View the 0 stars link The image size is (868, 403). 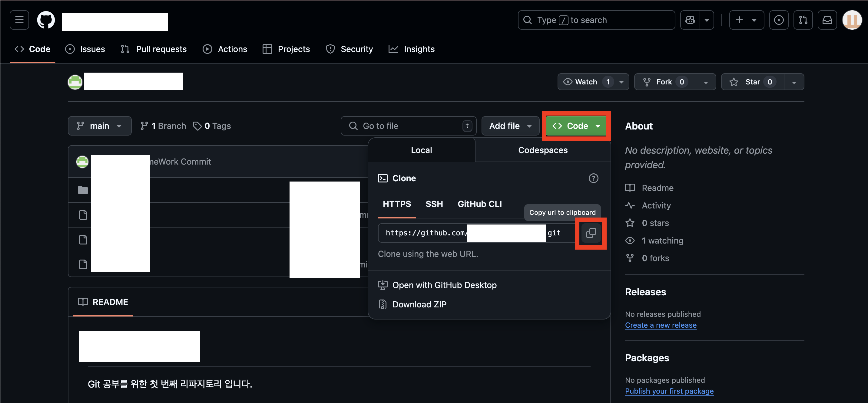(x=647, y=223)
